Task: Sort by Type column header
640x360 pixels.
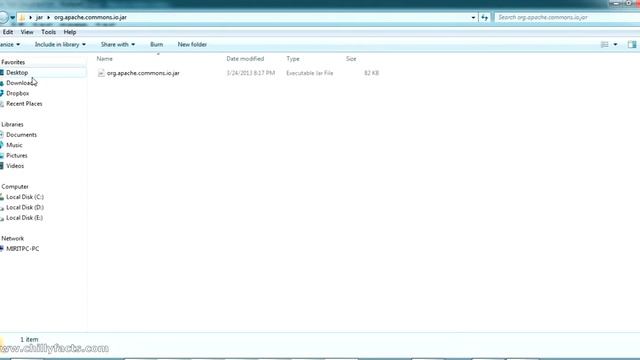Action: [293, 59]
